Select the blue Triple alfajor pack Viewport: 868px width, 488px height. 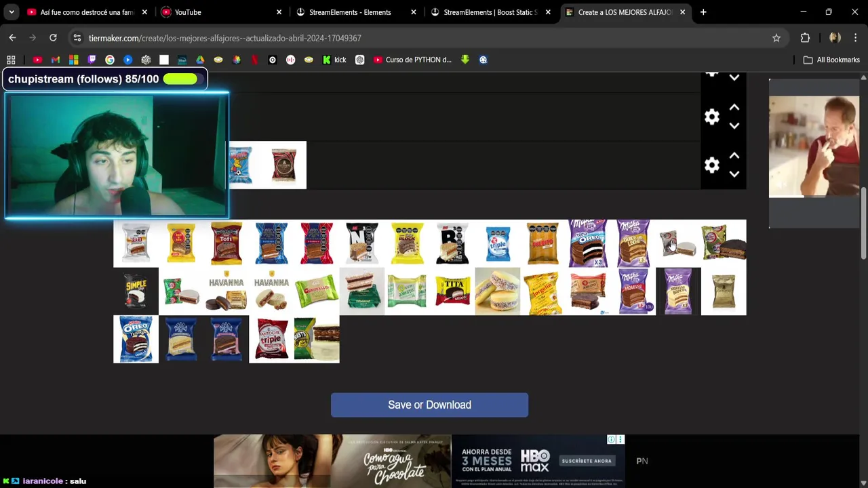(498, 243)
